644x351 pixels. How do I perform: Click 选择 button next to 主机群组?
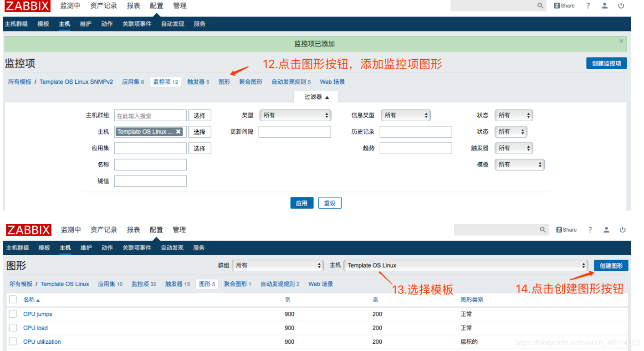(x=199, y=115)
